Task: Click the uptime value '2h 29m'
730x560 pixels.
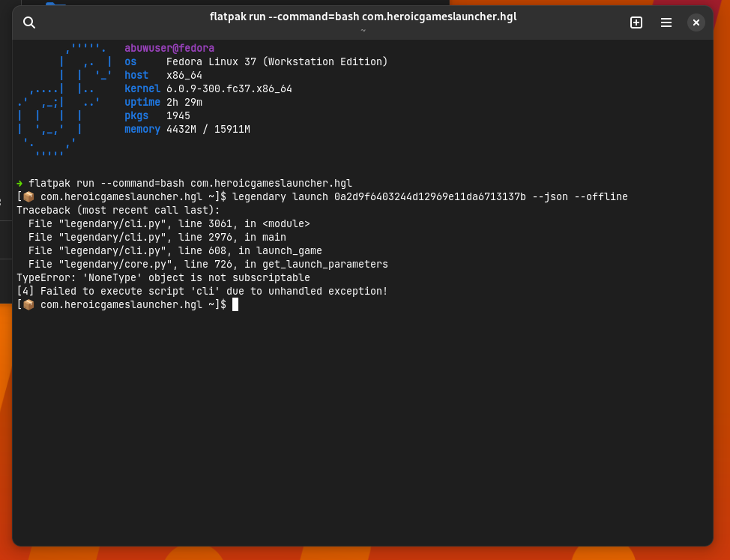Action: (184, 103)
